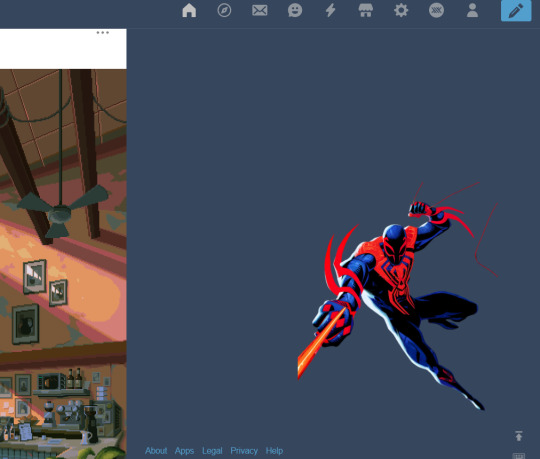Open the Help footer link
This screenshot has width=540, height=459.
coord(274,451)
